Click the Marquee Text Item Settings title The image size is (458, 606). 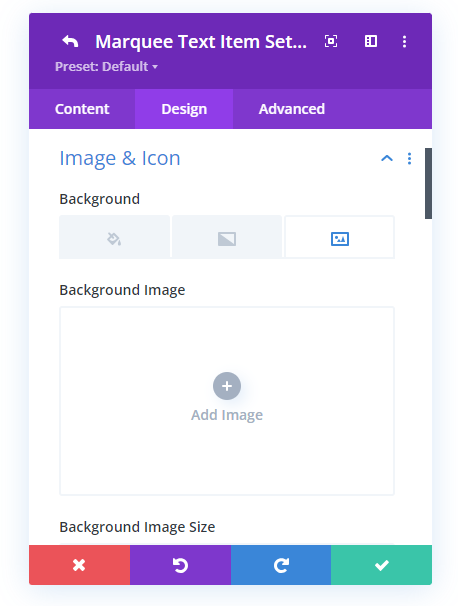point(201,42)
